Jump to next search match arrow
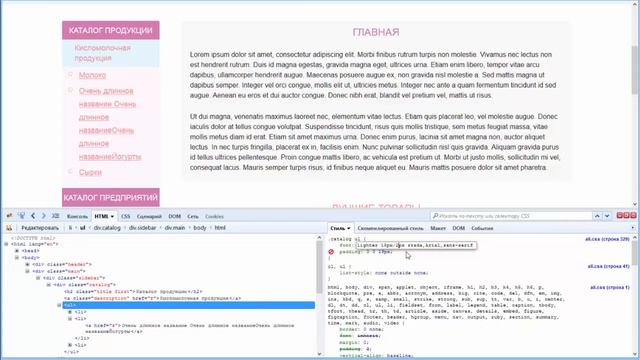The width and height of the screenshot is (640, 360). [607, 216]
